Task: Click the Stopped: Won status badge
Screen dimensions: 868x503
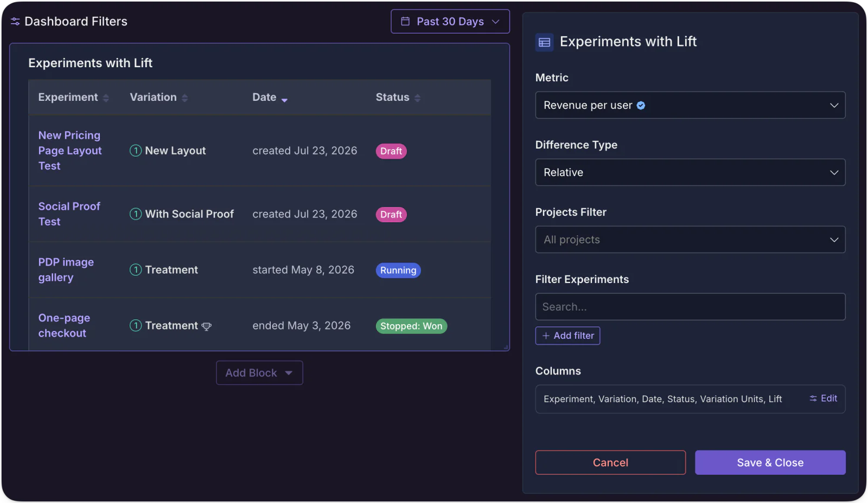Action: point(411,326)
